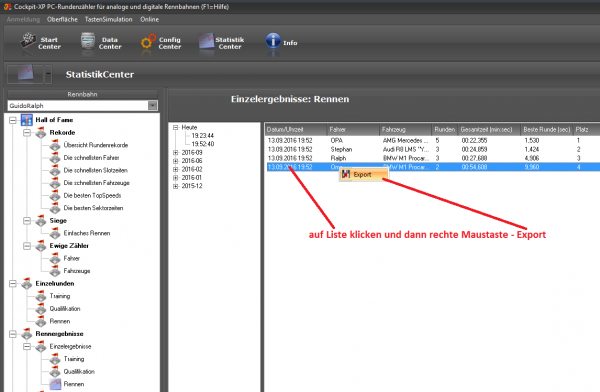Click the blue Info icon
The image size is (600, 392).
[x=273, y=41]
